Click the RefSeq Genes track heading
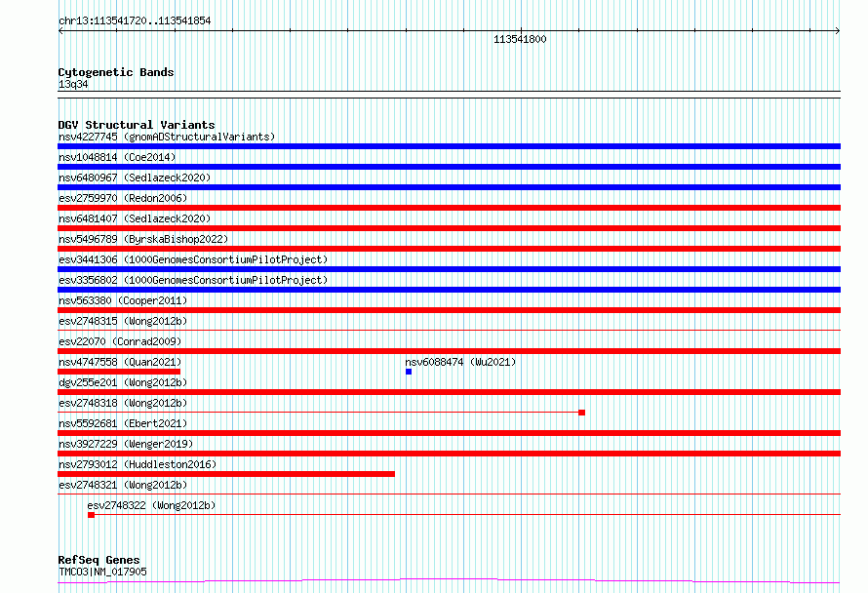The width and height of the screenshot is (868, 593). point(99,560)
